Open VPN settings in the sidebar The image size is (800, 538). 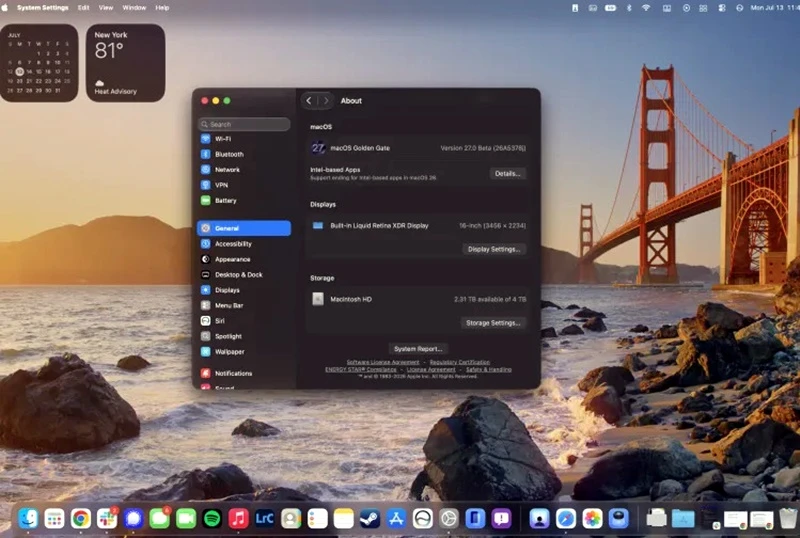(x=244, y=185)
